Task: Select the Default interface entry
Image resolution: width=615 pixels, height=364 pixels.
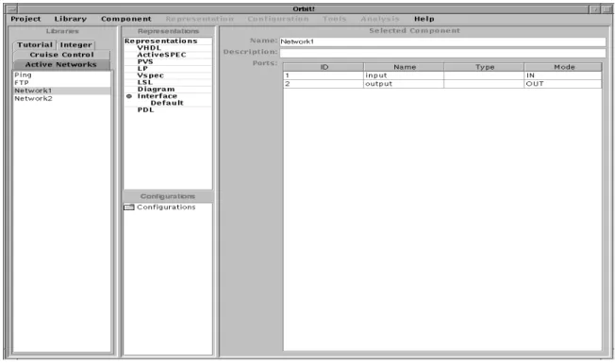Action: click(x=167, y=103)
